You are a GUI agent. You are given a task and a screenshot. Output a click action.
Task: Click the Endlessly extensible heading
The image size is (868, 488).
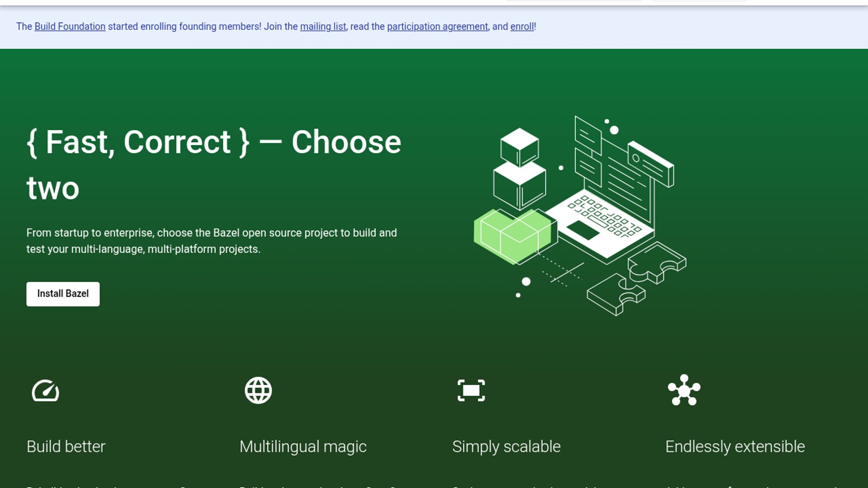[x=735, y=446]
